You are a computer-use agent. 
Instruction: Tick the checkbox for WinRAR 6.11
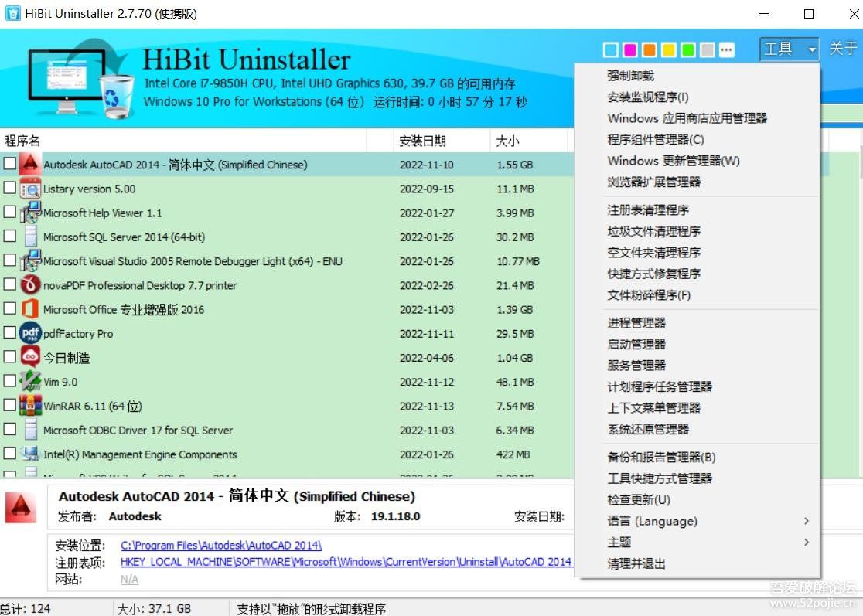click(x=9, y=405)
